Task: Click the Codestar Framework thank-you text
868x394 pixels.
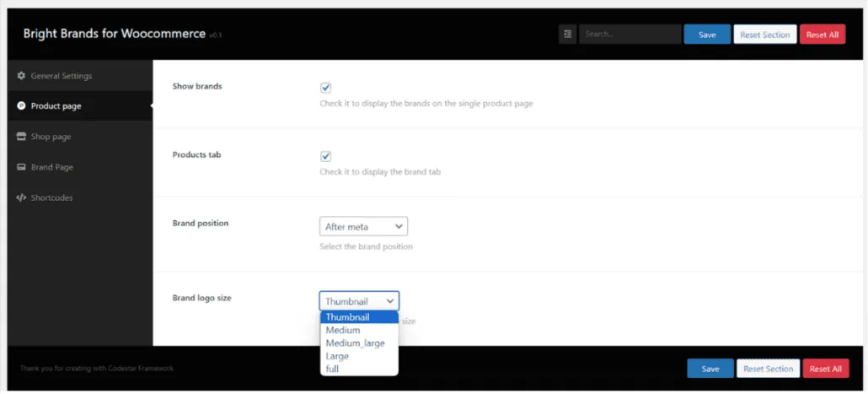Action: pyautogui.click(x=96, y=368)
